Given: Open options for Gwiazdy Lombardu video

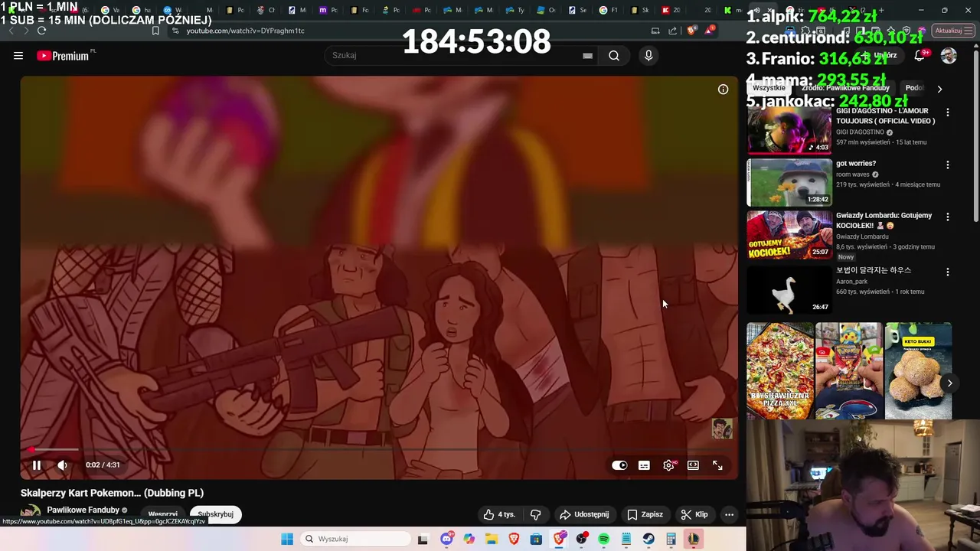Looking at the screenshot, I should tap(947, 217).
